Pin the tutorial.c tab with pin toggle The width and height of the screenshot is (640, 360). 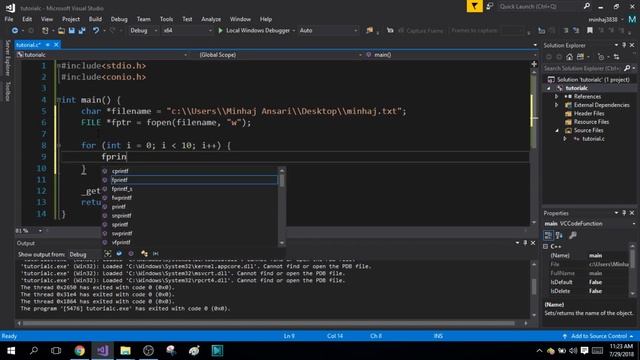click(x=48, y=44)
